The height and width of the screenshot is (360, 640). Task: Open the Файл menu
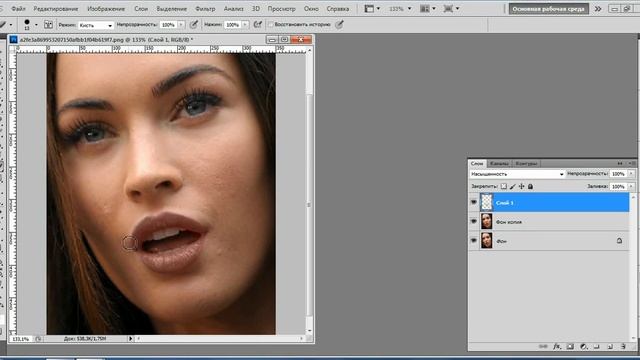pos(18,9)
